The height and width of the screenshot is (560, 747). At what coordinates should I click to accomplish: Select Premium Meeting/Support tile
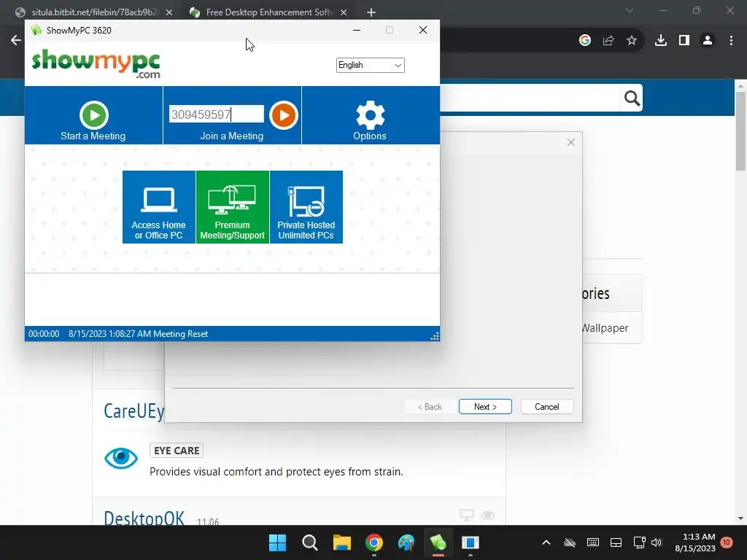point(233,207)
